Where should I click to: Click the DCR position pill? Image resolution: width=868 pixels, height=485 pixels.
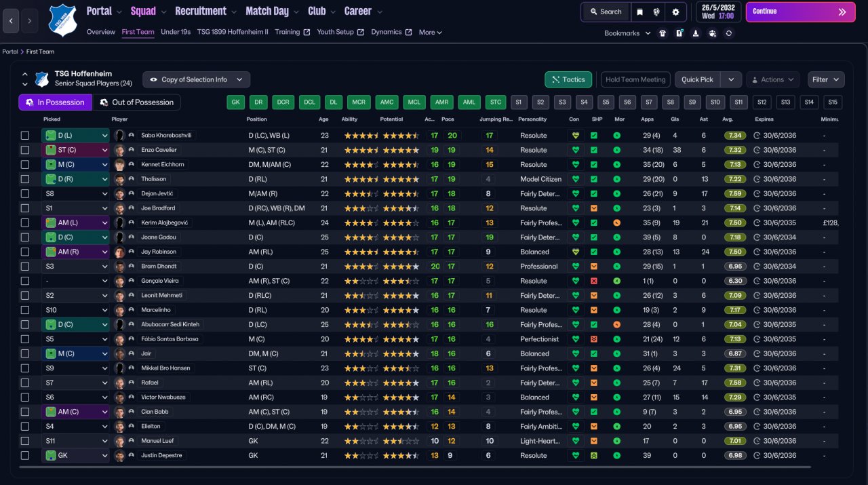(x=283, y=102)
